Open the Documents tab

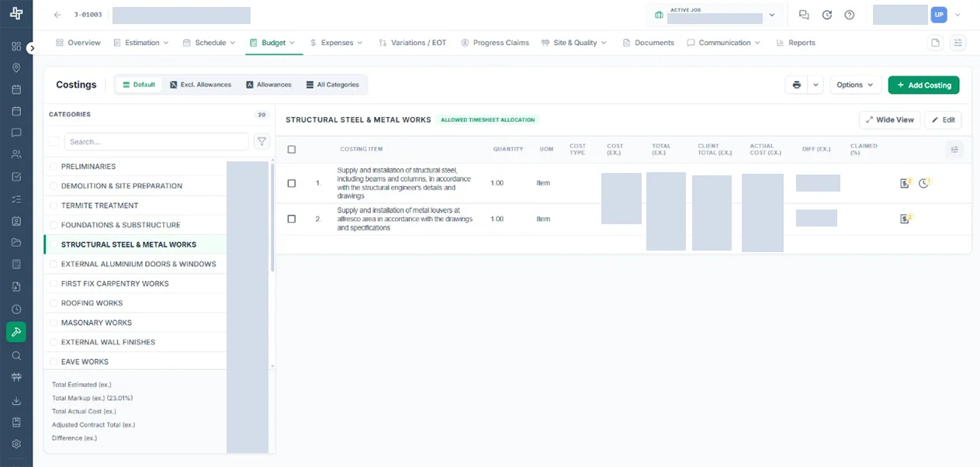649,43
